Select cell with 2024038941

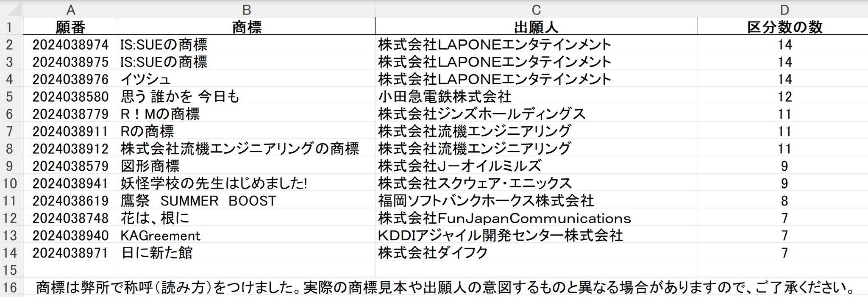(71, 183)
